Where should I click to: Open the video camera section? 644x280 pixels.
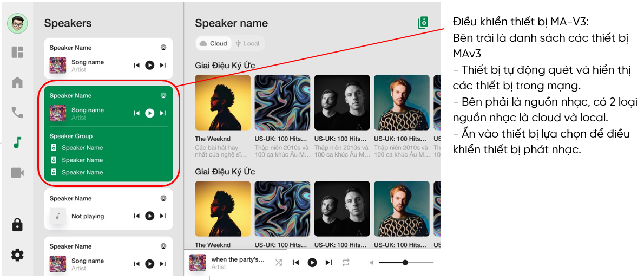[17, 173]
